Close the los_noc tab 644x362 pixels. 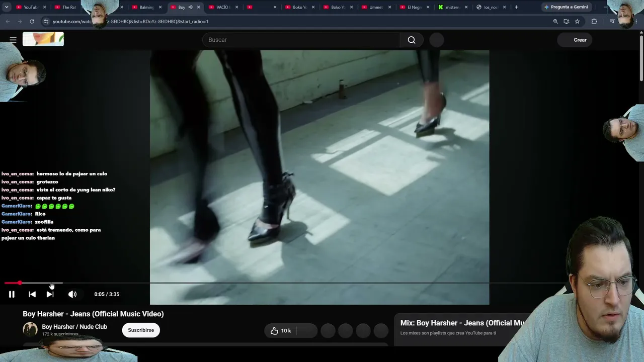[504, 7]
